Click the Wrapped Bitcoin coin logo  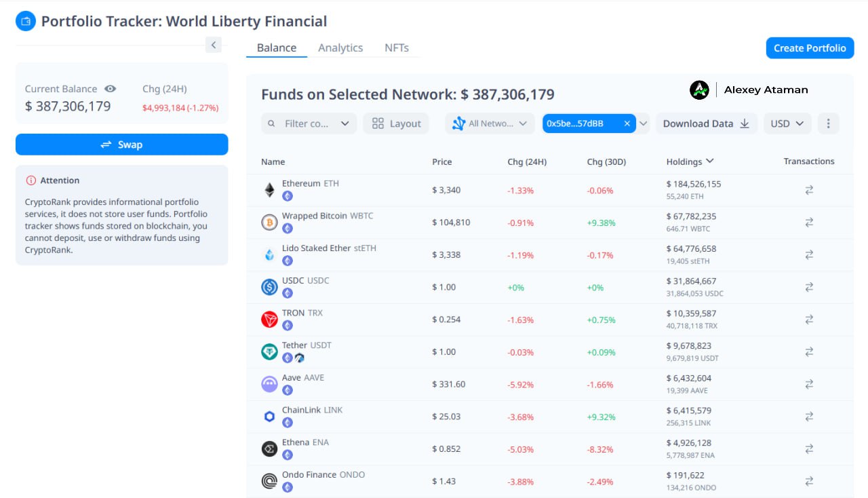(x=269, y=222)
